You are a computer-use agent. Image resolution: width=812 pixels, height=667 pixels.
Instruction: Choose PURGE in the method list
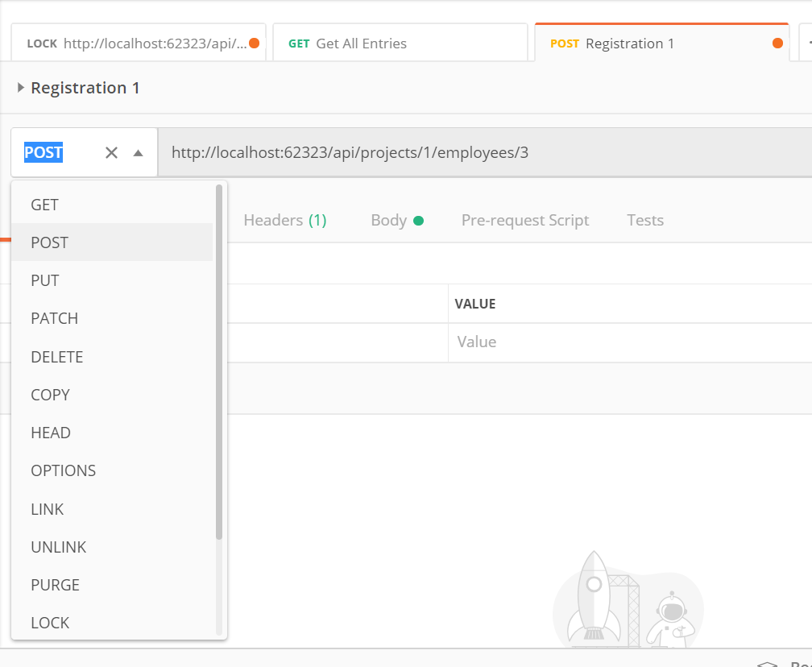point(56,585)
